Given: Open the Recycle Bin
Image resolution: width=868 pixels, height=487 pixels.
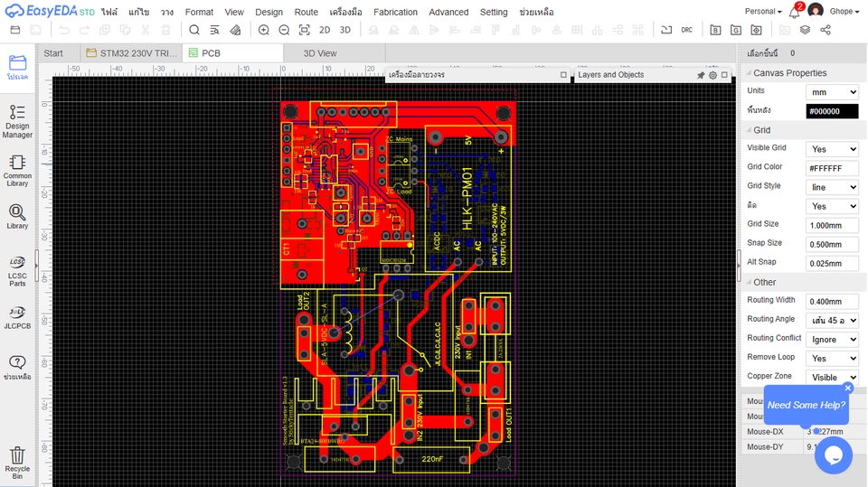Looking at the screenshot, I should tap(17, 463).
